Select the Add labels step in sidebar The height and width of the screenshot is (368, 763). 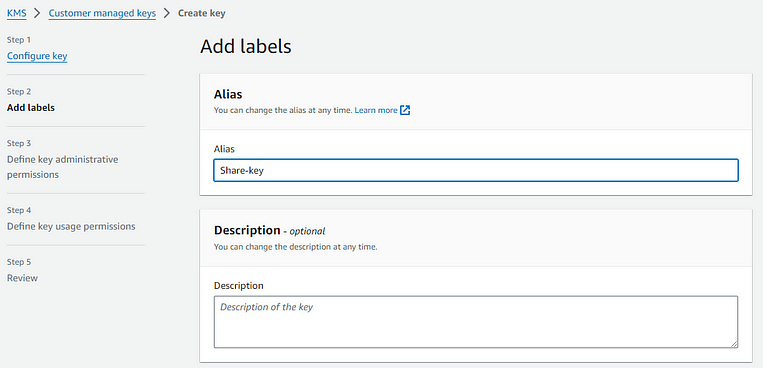31,108
